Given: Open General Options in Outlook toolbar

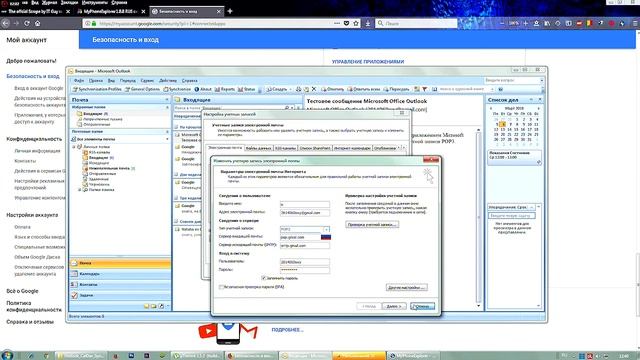Looking at the screenshot, I should pos(142,89).
